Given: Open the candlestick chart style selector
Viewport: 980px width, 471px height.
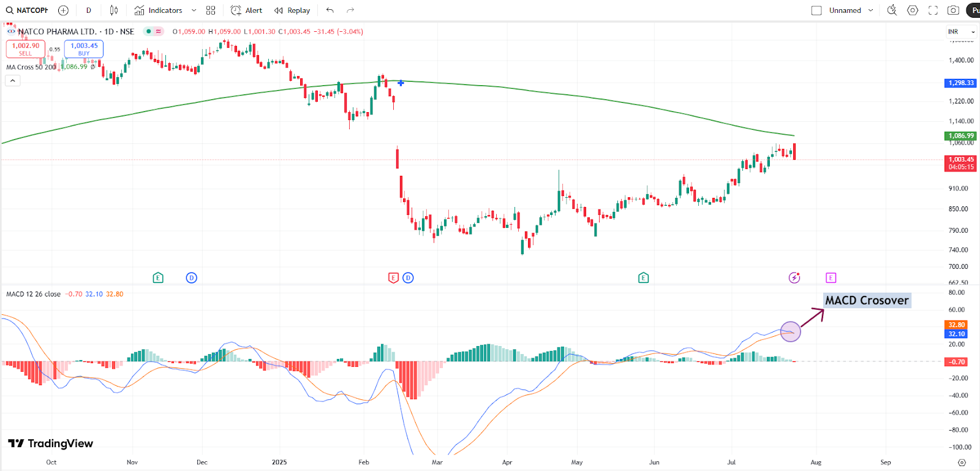Looking at the screenshot, I should point(114,10).
